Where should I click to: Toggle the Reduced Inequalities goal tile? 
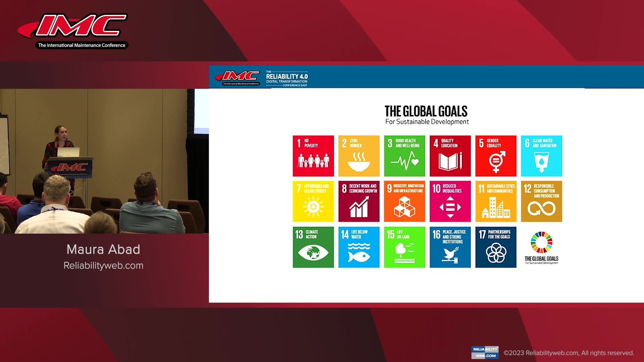pos(450,201)
